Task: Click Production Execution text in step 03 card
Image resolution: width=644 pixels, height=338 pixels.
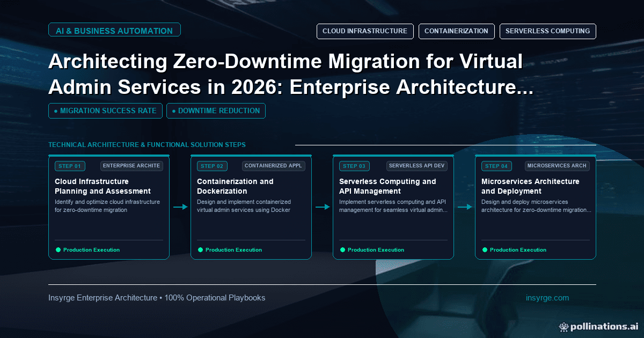Action: [376, 250]
